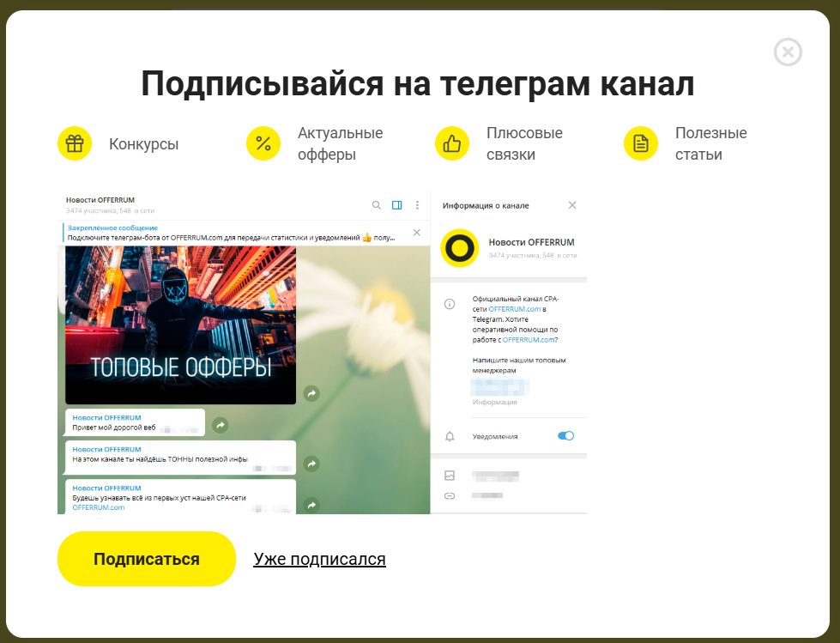The height and width of the screenshot is (643, 840).
Task: Click the Подписывайся на телеграм канал heading
Action: (417, 83)
